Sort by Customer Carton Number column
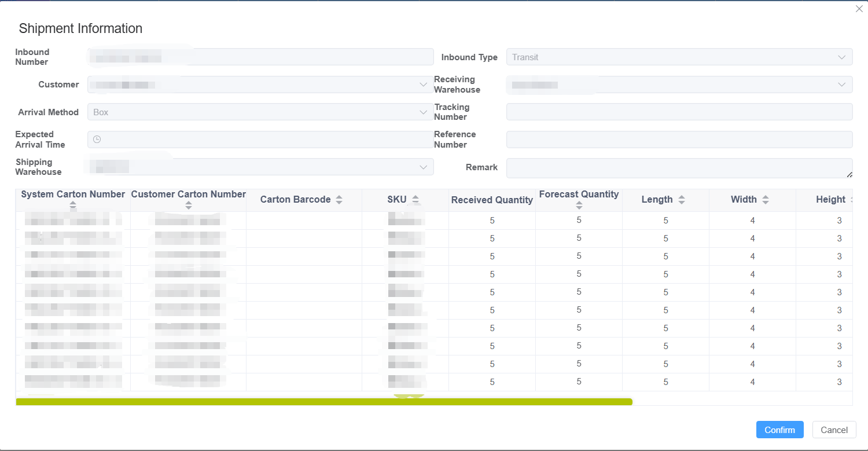Image resolution: width=868 pixels, height=451 pixels. (x=189, y=205)
